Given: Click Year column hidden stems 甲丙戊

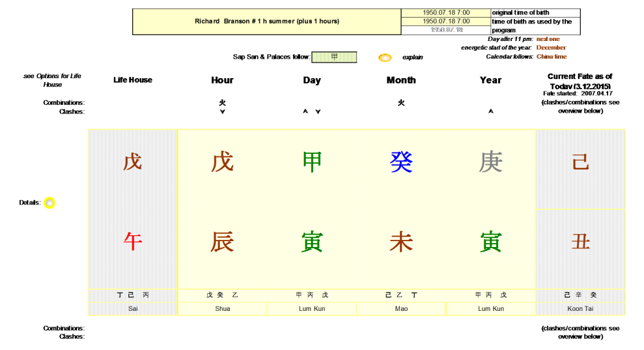Looking at the screenshot, I should (x=490, y=295).
